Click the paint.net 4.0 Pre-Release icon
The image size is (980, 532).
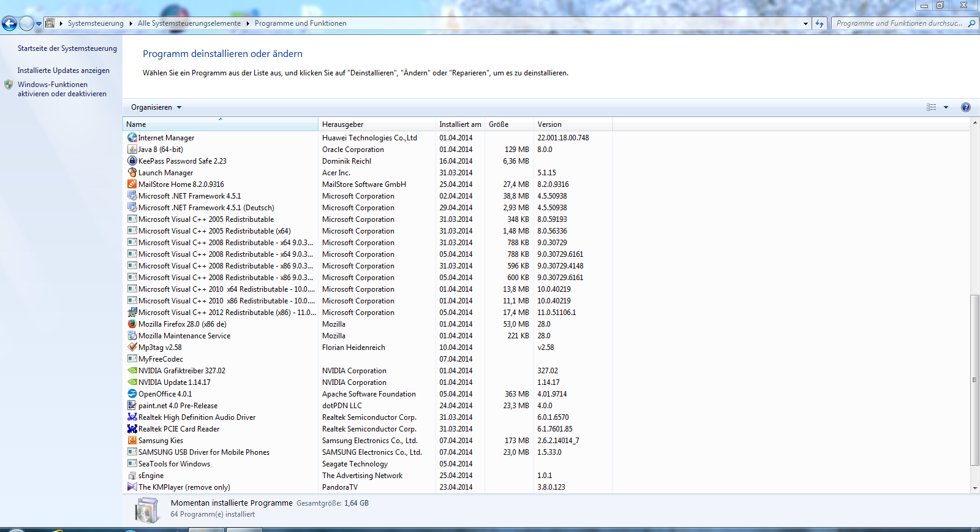132,406
